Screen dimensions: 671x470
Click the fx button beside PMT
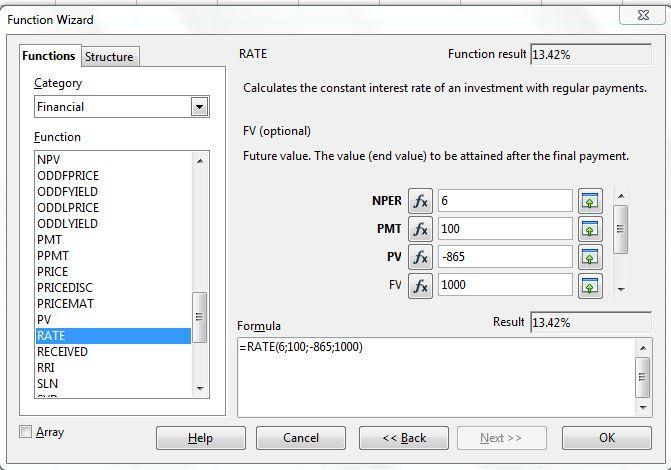tap(420, 229)
